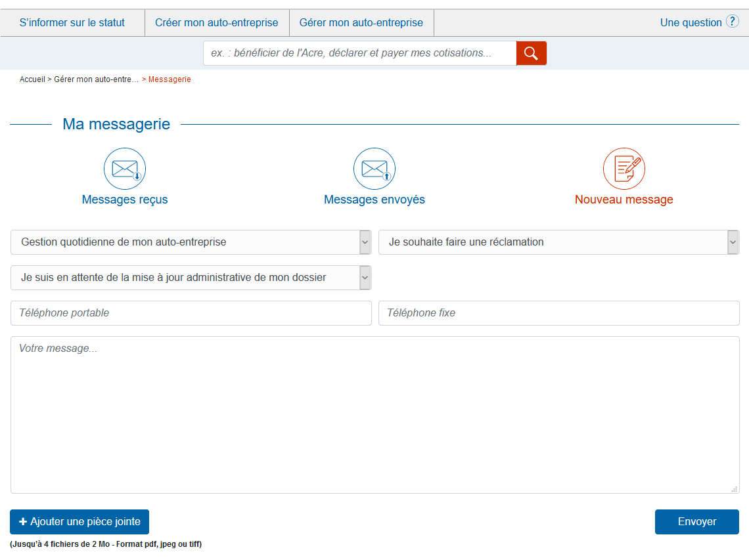
Task: Expand the mise à jour administrative dropdown
Action: [x=365, y=278]
